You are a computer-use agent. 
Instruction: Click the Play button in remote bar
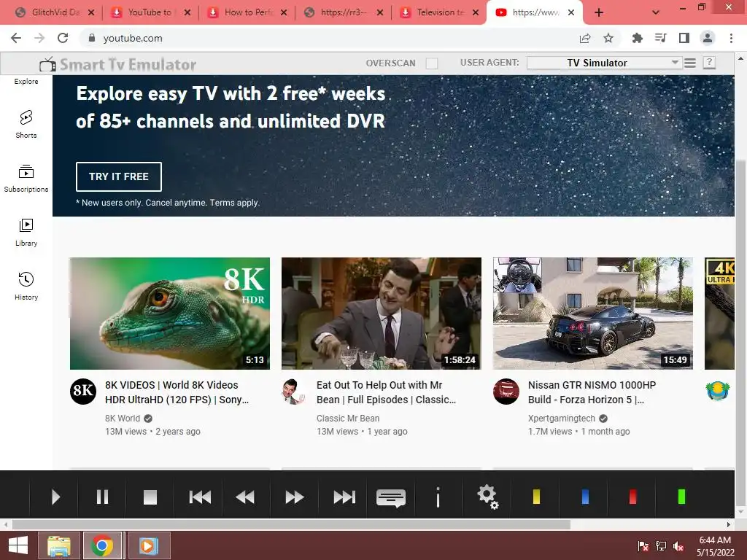[55, 497]
